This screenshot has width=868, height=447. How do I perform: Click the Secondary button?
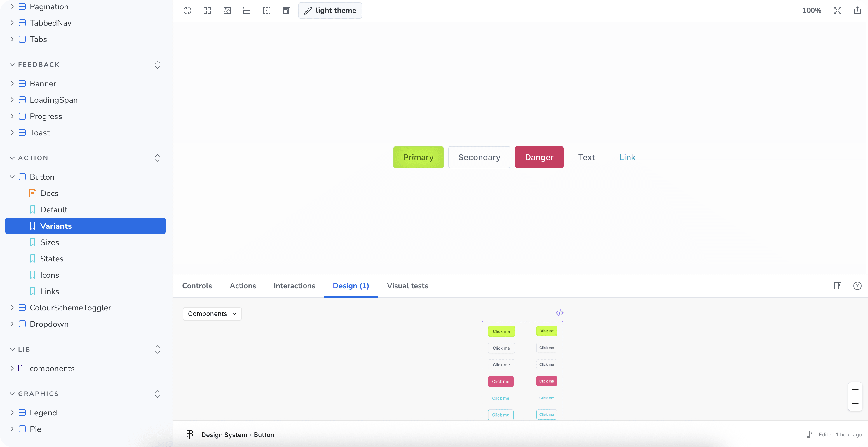pyautogui.click(x=479, y=157)
